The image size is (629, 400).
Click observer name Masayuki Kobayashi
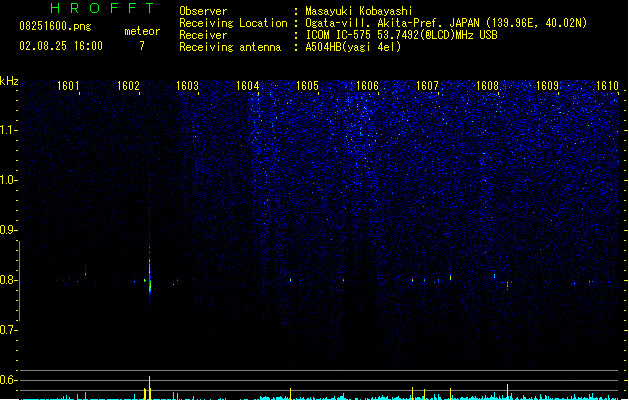click(359, 11)
